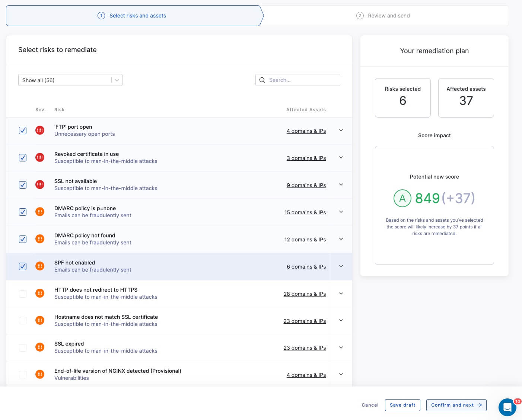Expand Revoked certificate in use row
This screenshot has height=420, width=522.
(x=341, y=157)
